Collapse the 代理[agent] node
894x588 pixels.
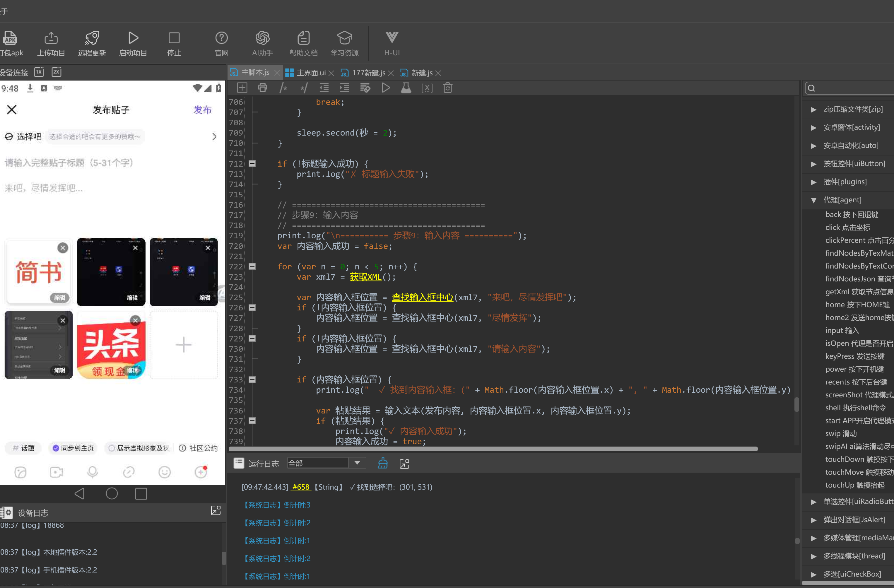tap(813, 200)
